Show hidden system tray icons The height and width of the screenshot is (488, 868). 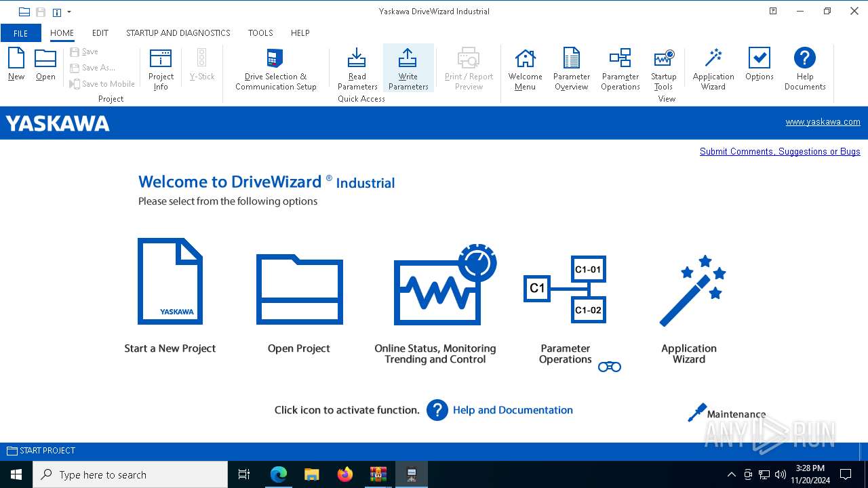pos(731,474)
